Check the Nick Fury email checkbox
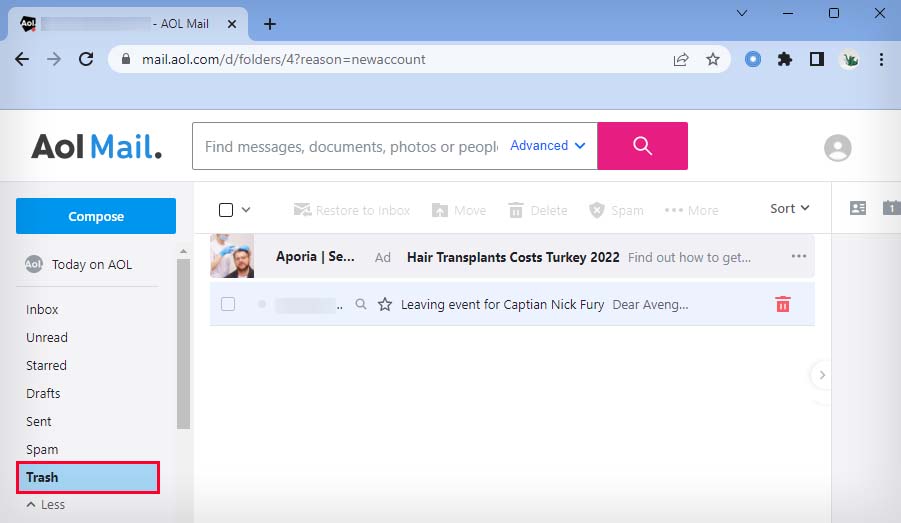The height and width of the screenshot is (523, 901). coord(228,303)
